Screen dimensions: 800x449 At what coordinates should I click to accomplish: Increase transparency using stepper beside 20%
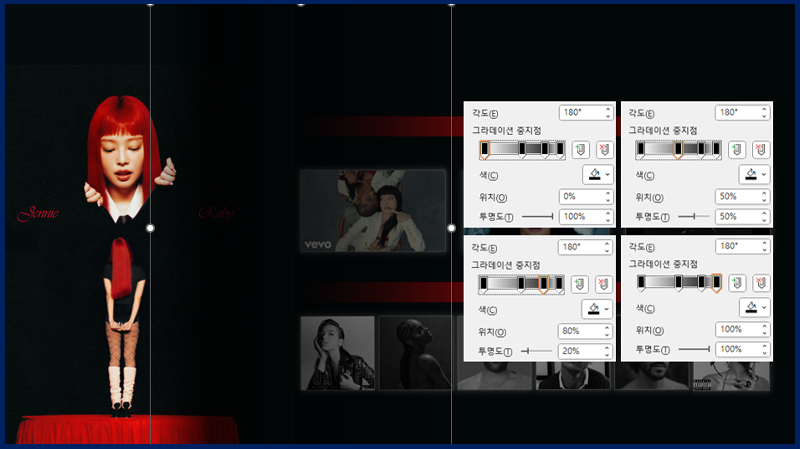point(607,347)
